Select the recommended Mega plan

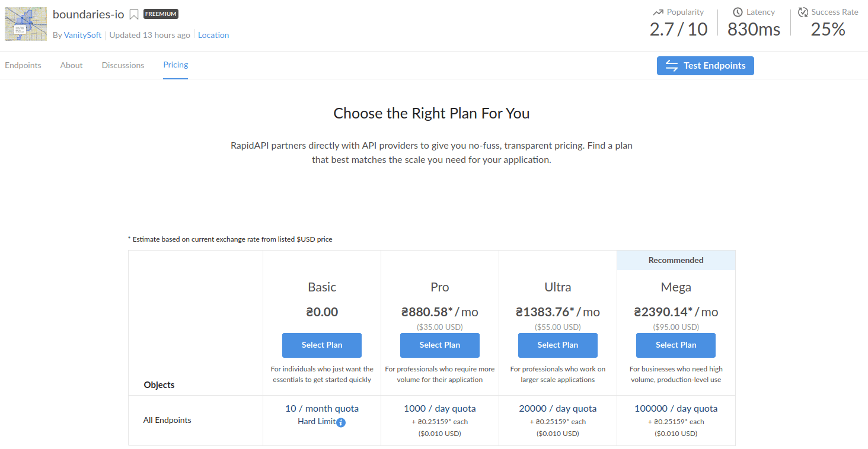click(676, 345)
